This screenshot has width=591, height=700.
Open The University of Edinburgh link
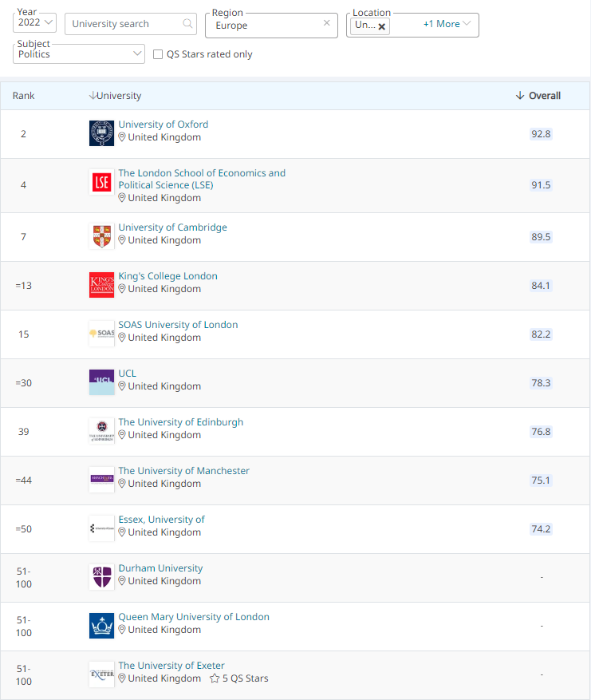(180, 422)
